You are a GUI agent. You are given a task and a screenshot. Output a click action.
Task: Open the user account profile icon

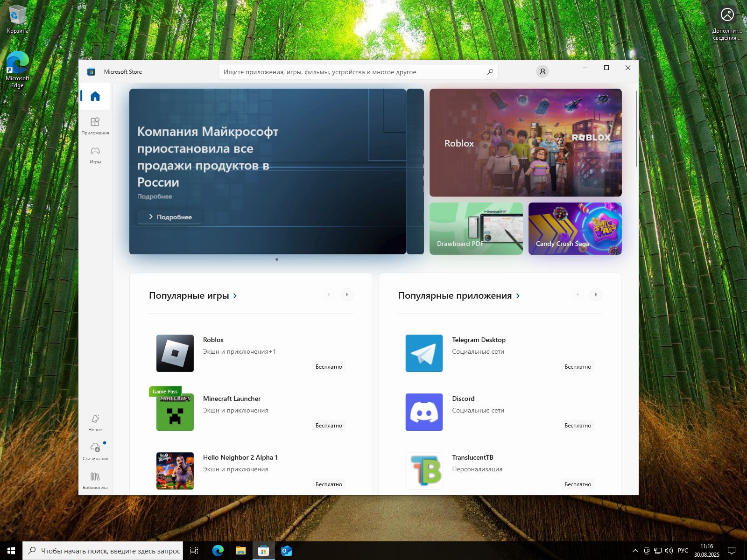542,71
